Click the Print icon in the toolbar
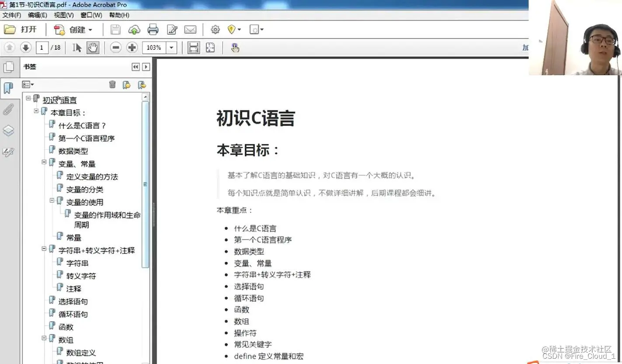This screenshot has height=364, width=622. (x=153, y=29)
